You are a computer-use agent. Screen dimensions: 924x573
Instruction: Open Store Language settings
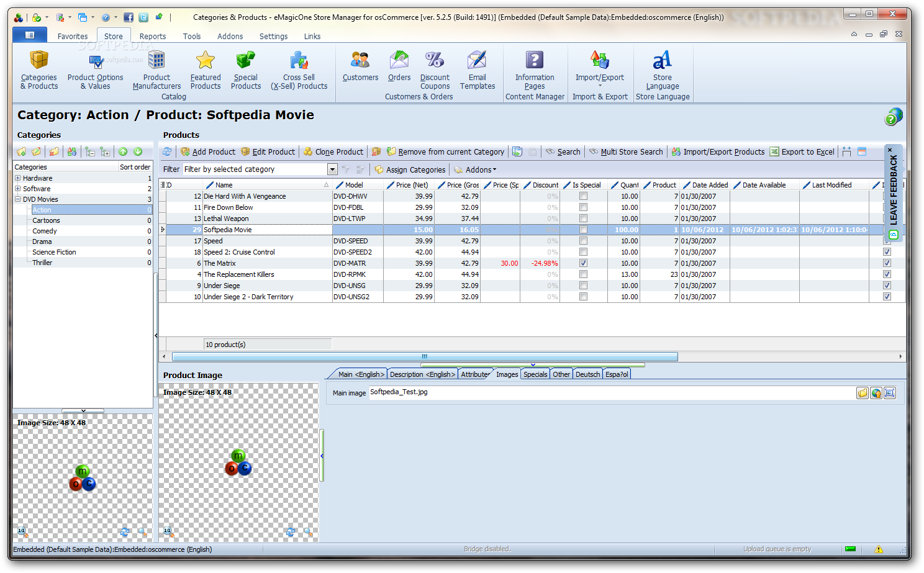click(663, 70)
